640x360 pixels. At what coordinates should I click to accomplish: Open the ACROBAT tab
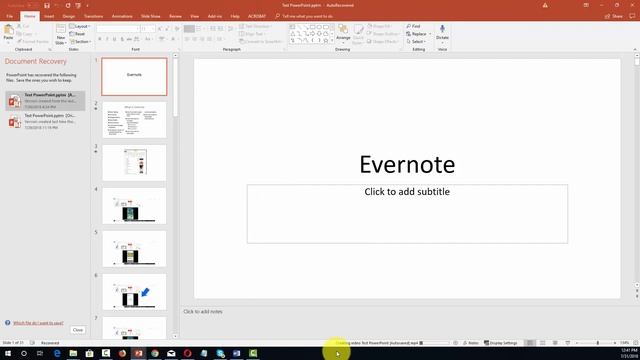point(257,16)
